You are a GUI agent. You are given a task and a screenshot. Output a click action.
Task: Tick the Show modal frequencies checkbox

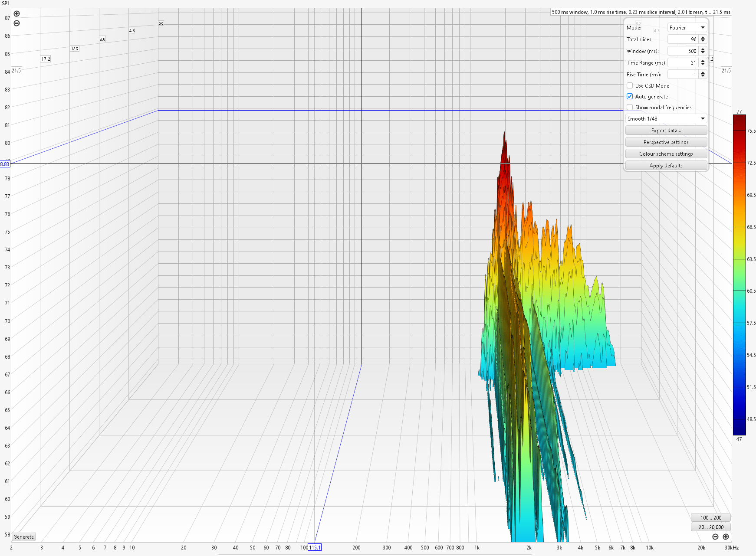[630, 108]
